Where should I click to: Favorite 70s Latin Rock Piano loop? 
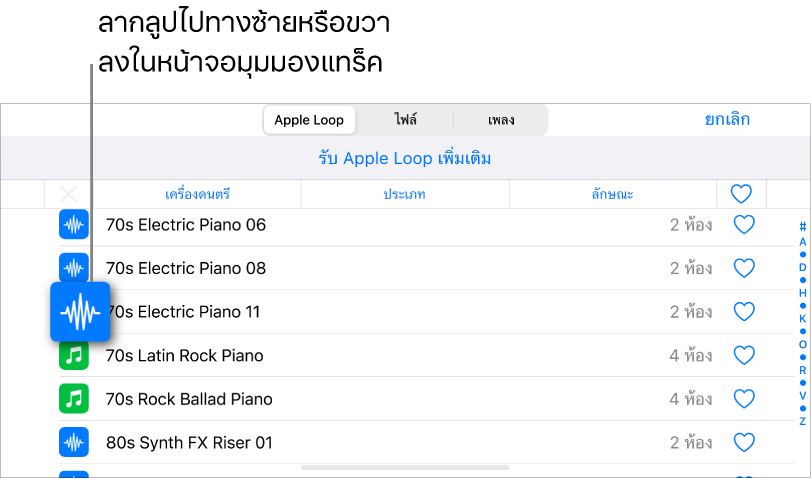743,355
